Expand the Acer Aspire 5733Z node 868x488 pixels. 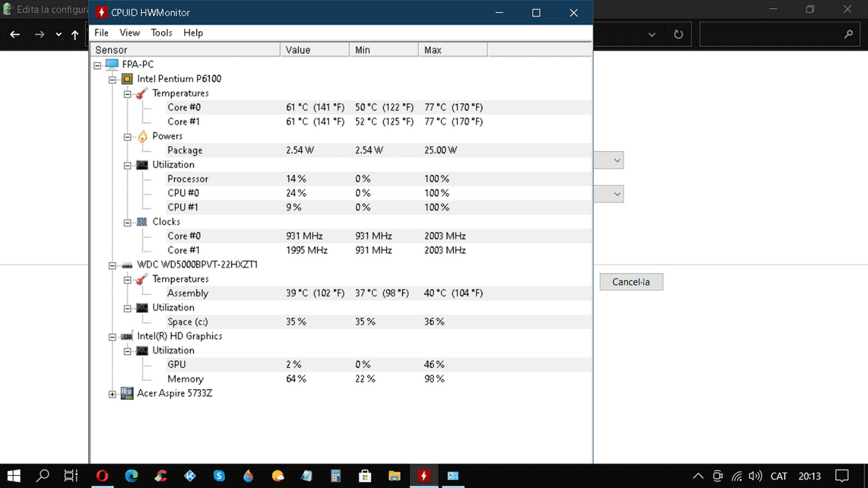(112, 394)
